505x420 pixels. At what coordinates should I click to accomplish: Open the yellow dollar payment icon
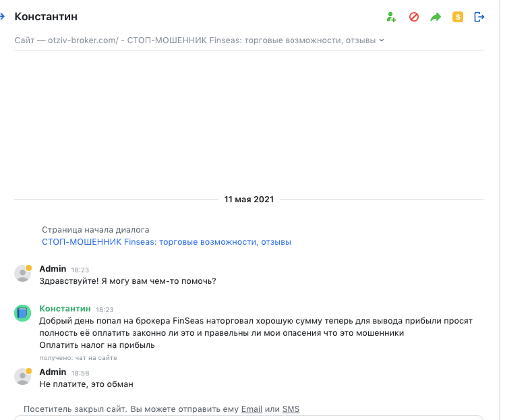tap(458, 17)
